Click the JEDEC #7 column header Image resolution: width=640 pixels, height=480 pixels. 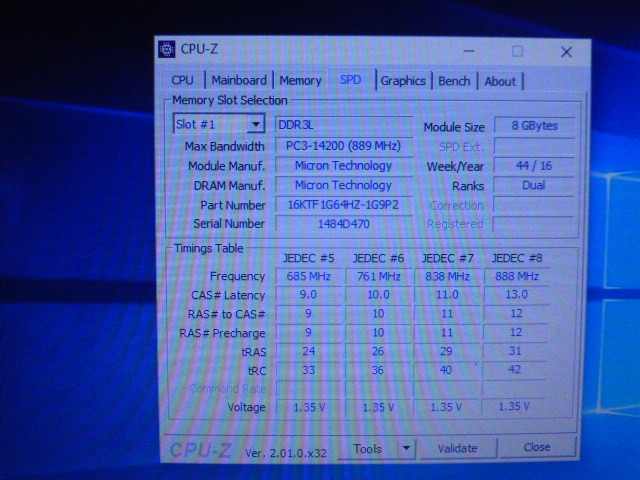(x=448, y=258)
